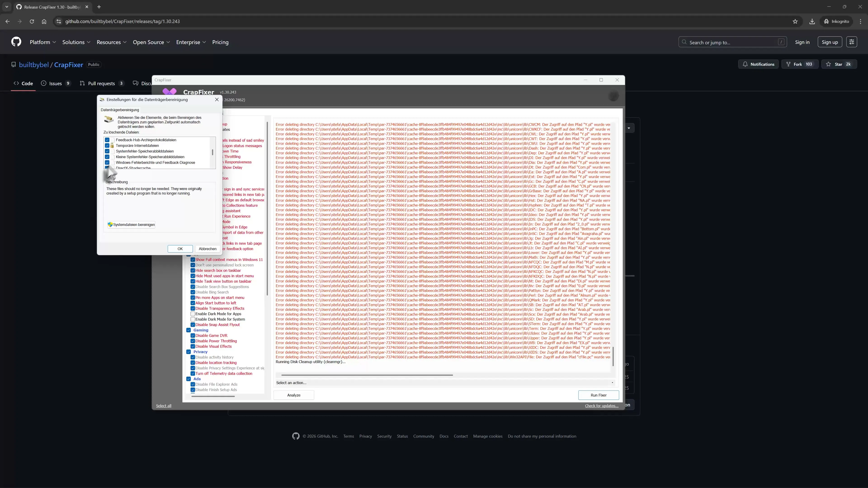Click the reload icon in the address bar
This screenshot has height=488, width=868.
coord(32,21)
